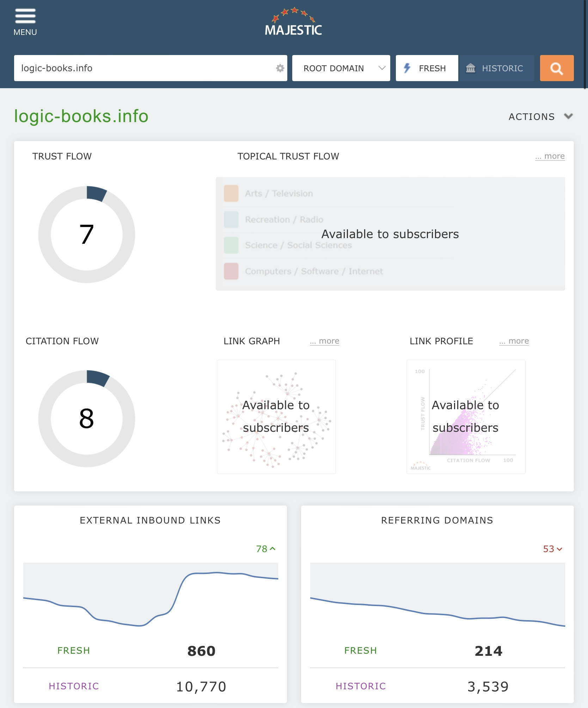Click the green 78 up-arrow indicator
Image resolution: width=588 pixels, height=708 pixels.
pyautogui.click(x=266, y=549)
